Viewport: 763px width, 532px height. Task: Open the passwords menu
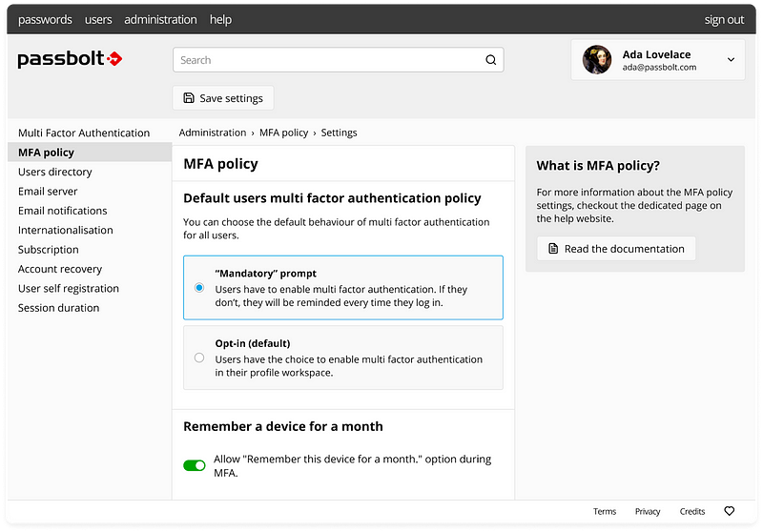(45, 19)
